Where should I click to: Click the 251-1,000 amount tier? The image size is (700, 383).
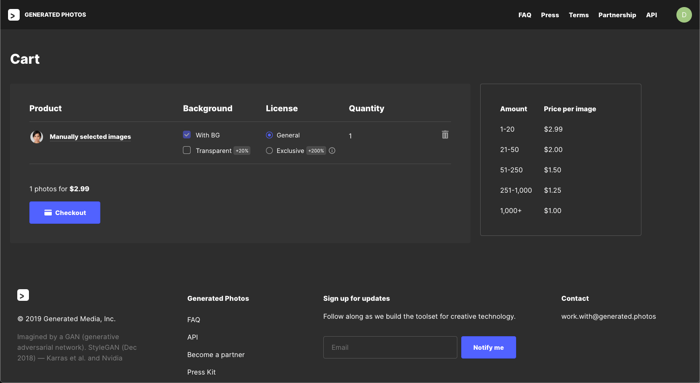pyautogui.click(x=516, y=190)
